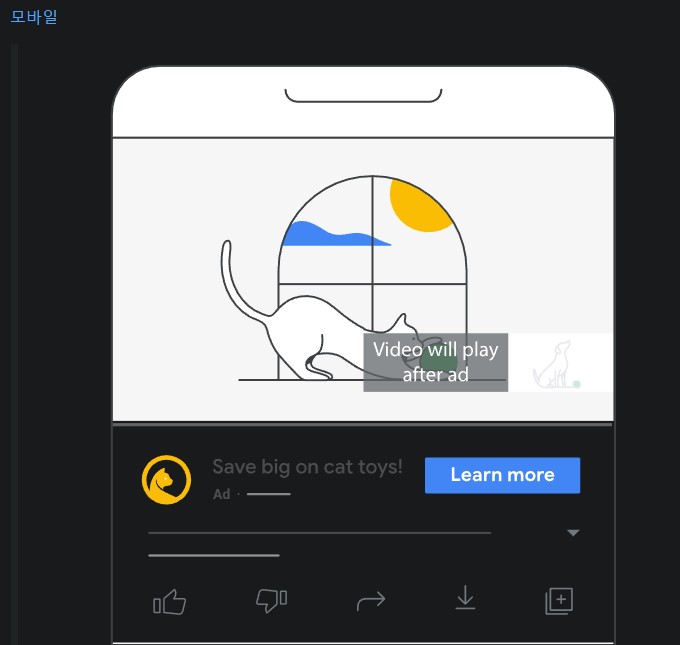Click the yellow sun in the window illustration

click(x=420, y=205)
